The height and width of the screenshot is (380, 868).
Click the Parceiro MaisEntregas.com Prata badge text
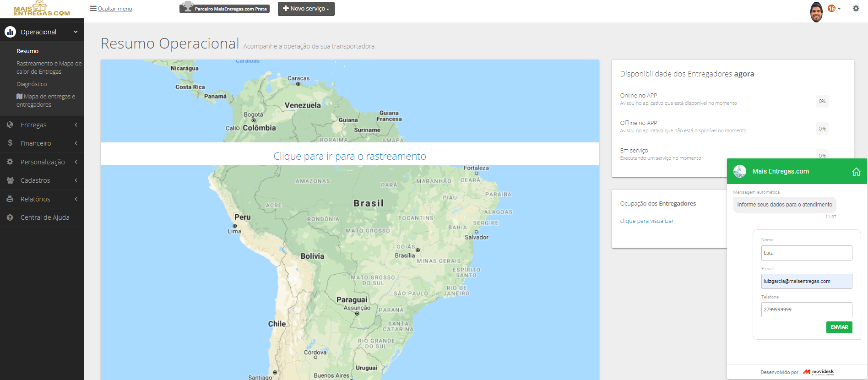[231, 9]
